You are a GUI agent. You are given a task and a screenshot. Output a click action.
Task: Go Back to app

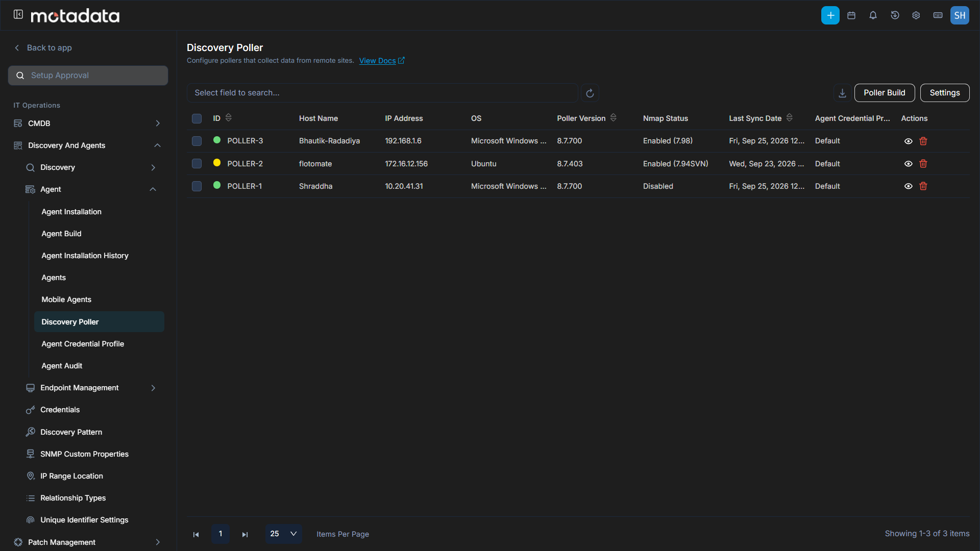coord(43,47)
